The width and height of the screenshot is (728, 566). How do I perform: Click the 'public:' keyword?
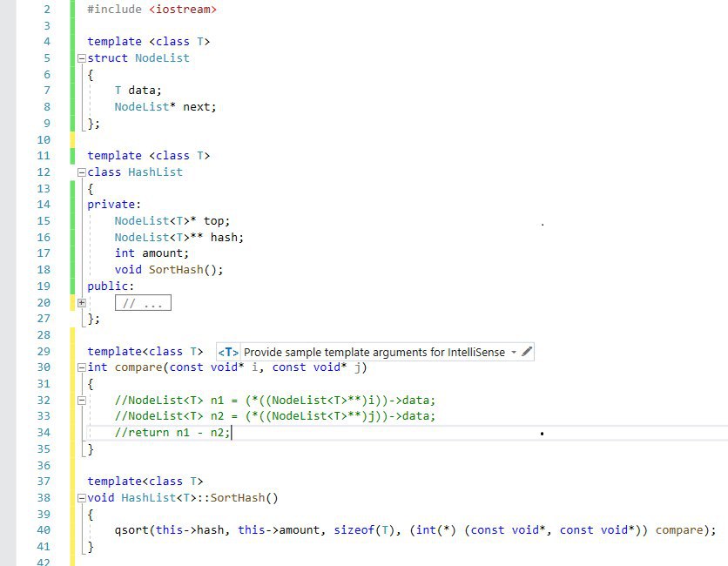111,286
